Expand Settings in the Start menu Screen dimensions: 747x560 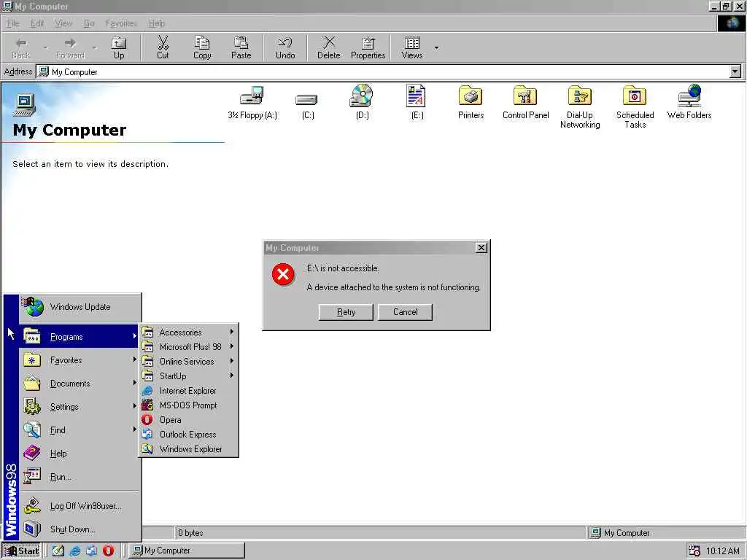tap(79, 407)
